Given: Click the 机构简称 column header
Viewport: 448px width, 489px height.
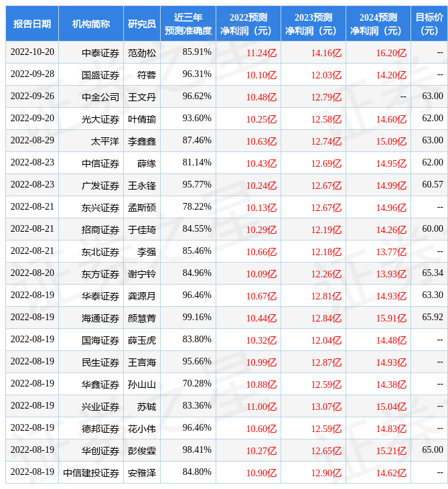Looking at the screenshot, I should pos(91,23).
